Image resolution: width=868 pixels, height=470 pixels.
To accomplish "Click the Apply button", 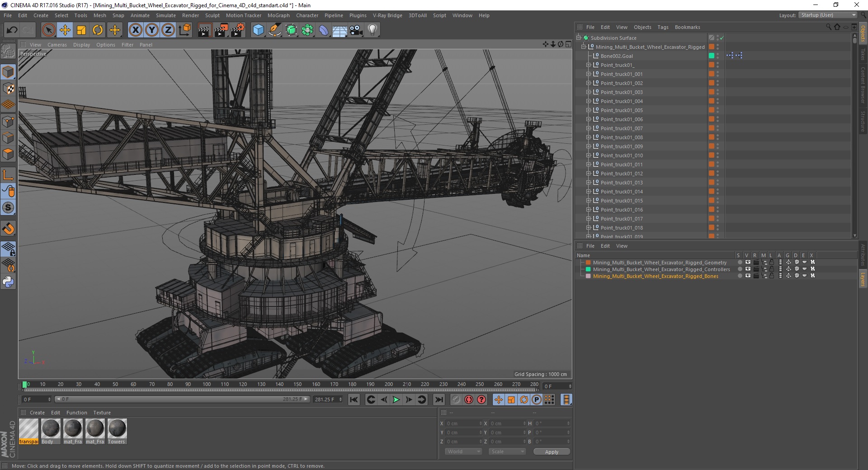I will [552, 452].
